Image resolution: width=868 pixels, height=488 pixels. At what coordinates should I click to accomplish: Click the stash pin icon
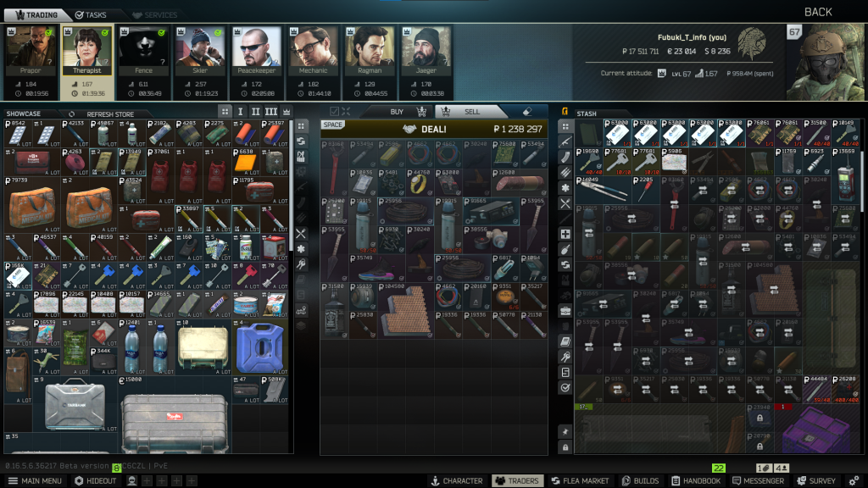click(x=565, y=431)
